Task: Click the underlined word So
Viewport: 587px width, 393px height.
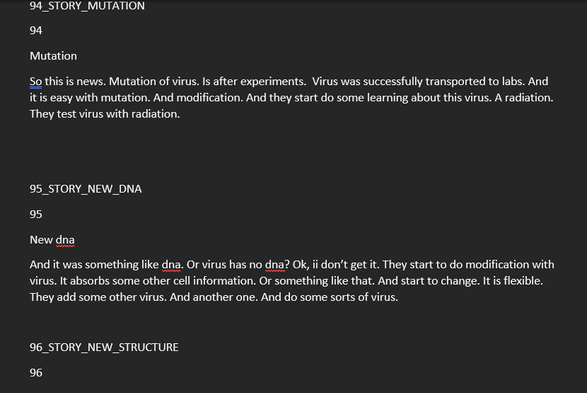Action: [36, 81]
